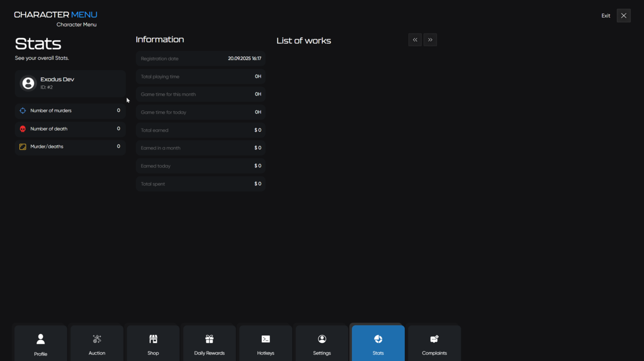Viewport: 644px width, 361px height.
Task: Select the Number of death row
Action: [70, 129]
